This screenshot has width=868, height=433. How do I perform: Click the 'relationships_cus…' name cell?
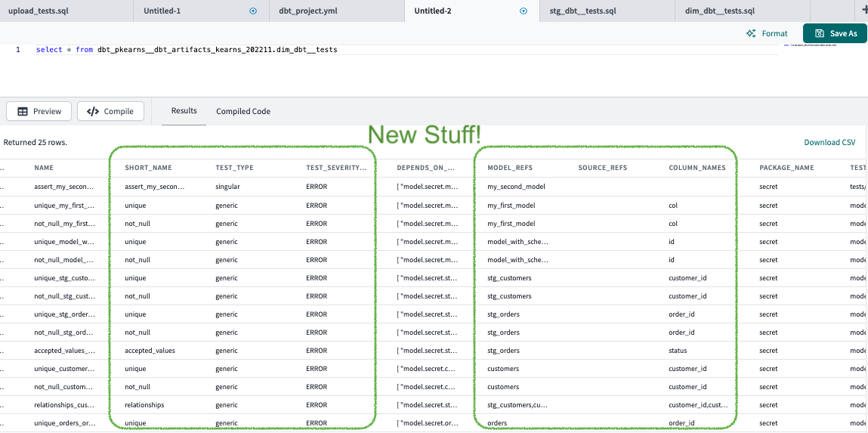click(x=64, y=405)
